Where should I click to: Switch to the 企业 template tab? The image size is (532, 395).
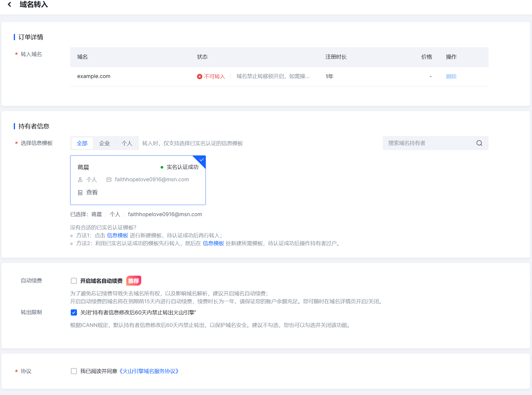(x=105, y=143)
